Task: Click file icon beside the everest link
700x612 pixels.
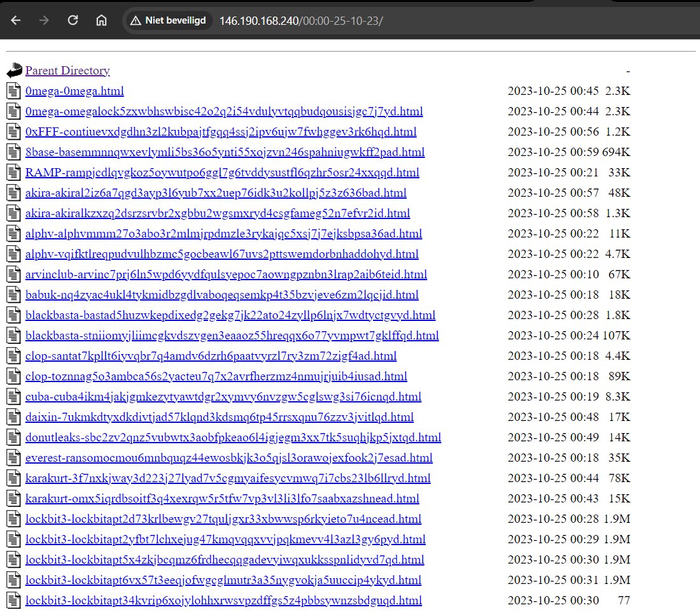Action: 14,458
